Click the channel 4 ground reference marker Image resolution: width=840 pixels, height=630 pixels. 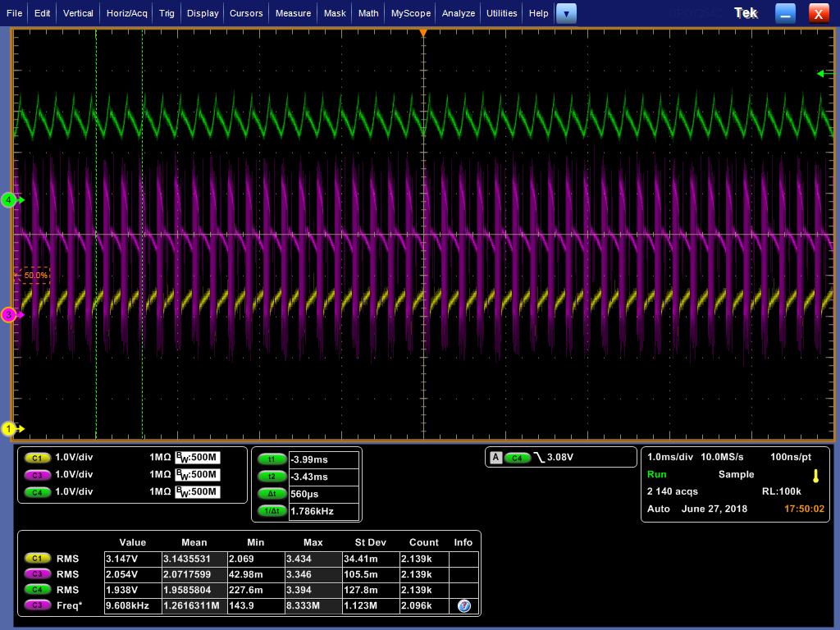(10, 200)
